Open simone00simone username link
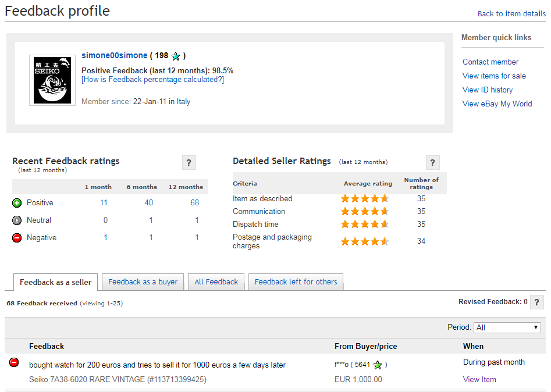Image resolution: width=551 pixels, height=392 pixels. [x=115, y=56]
